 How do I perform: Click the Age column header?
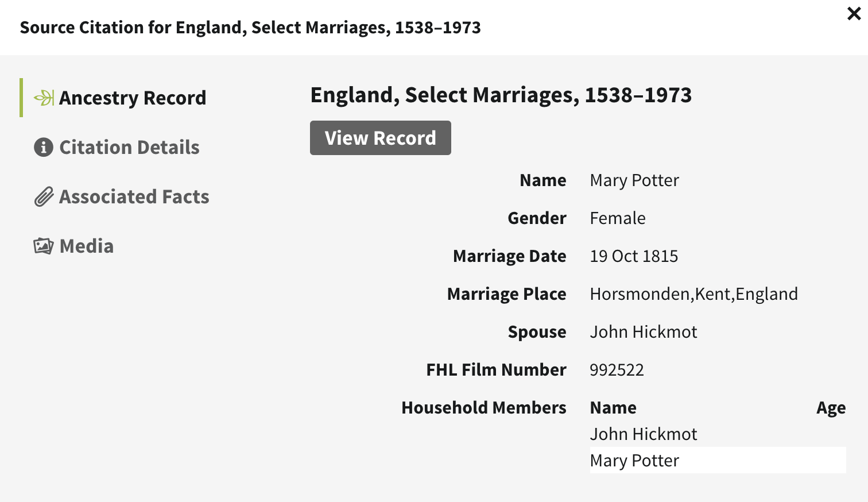click(831, 408)
